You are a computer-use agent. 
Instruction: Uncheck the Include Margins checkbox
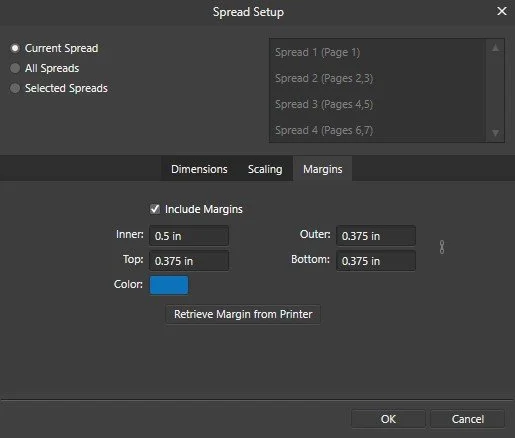click(x=155, y=209)
